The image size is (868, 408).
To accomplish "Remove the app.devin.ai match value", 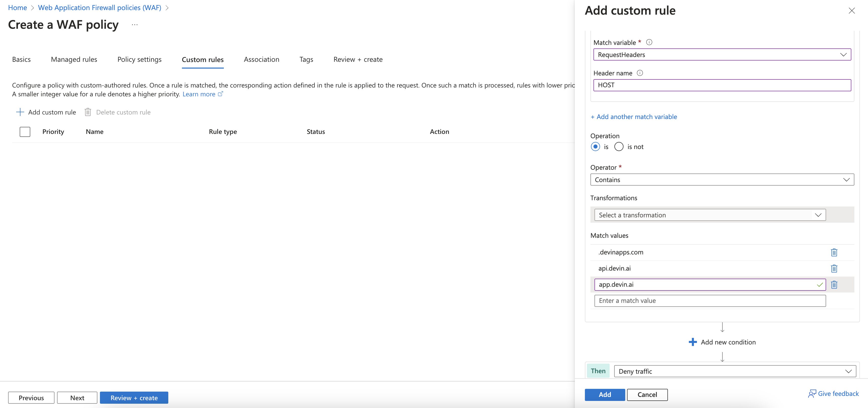I will click(834, 284).
